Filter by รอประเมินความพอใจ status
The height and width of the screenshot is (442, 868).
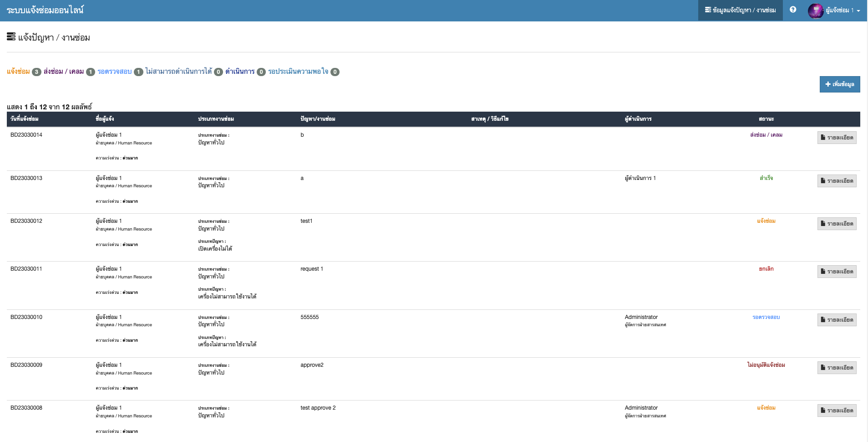coord(298,72)
